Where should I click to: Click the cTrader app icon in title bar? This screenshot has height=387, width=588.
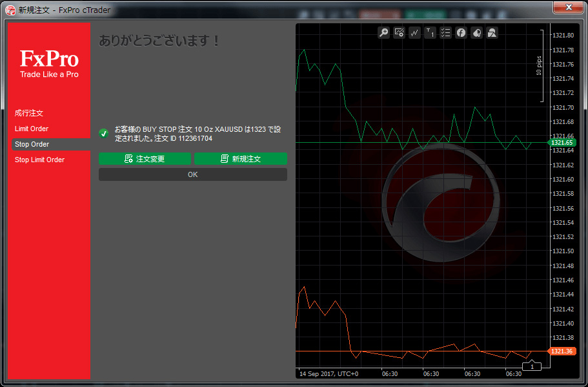pyautogui.click(x=10, y=10)
